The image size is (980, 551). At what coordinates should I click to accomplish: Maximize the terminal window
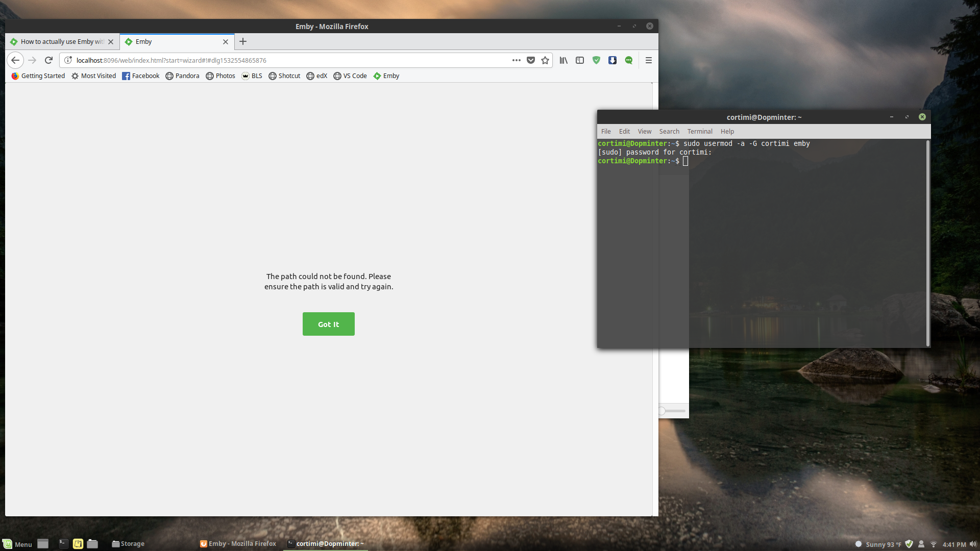click(x=907, y=117)
